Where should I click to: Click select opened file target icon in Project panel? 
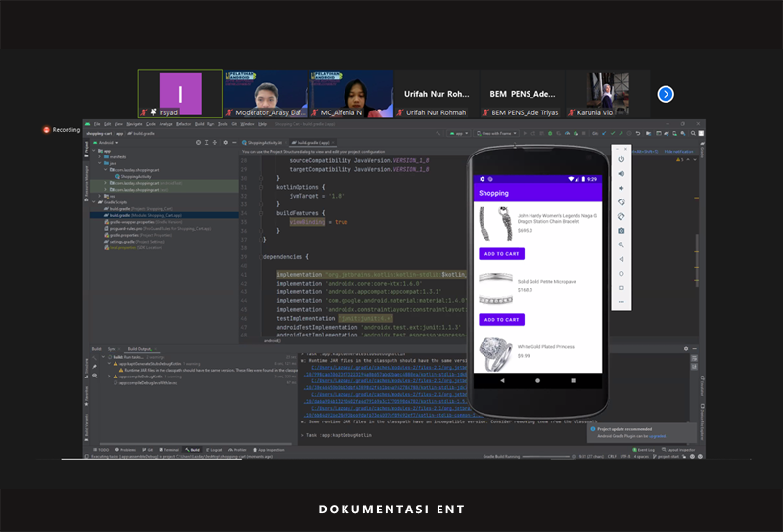point(199,142)
